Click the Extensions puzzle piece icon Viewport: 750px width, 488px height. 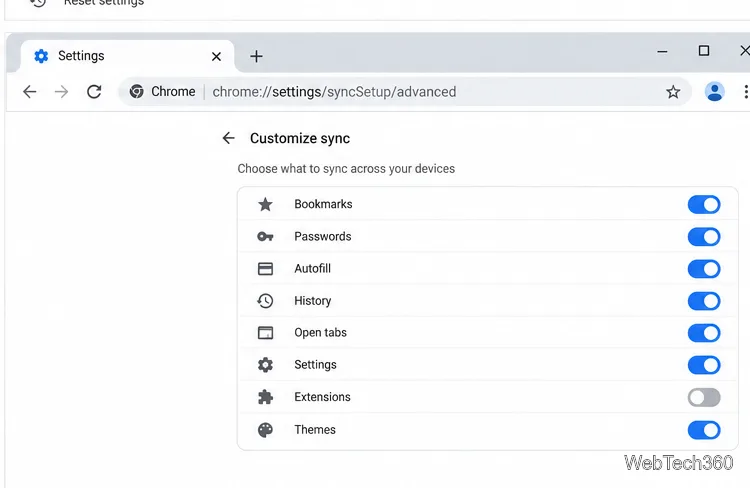click(x=265, y=397)
